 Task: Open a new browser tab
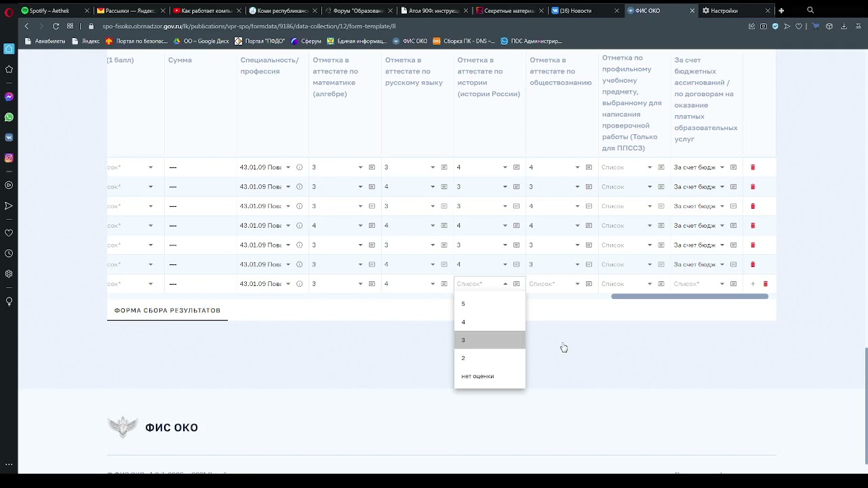tap(781, 11)
